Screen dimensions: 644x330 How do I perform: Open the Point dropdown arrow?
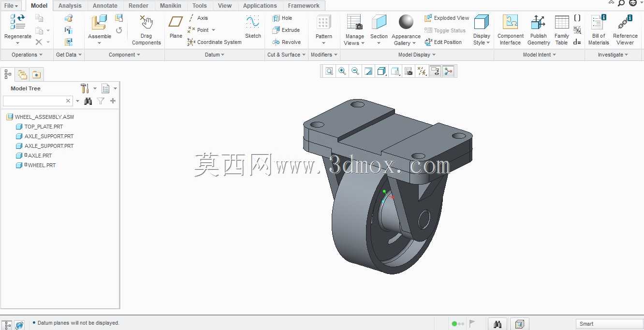pos(213,30)
